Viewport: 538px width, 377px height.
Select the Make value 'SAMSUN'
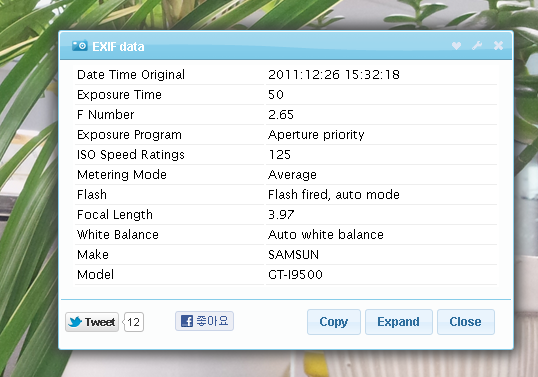pos(293,255)
